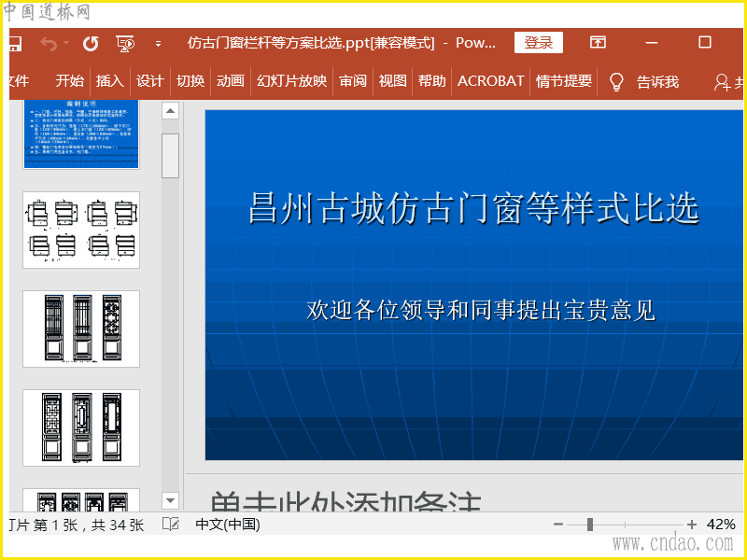This screenshot has height=560, width=747.
Task: Click the zoom out minus button
Action: [x=558, y=525]
